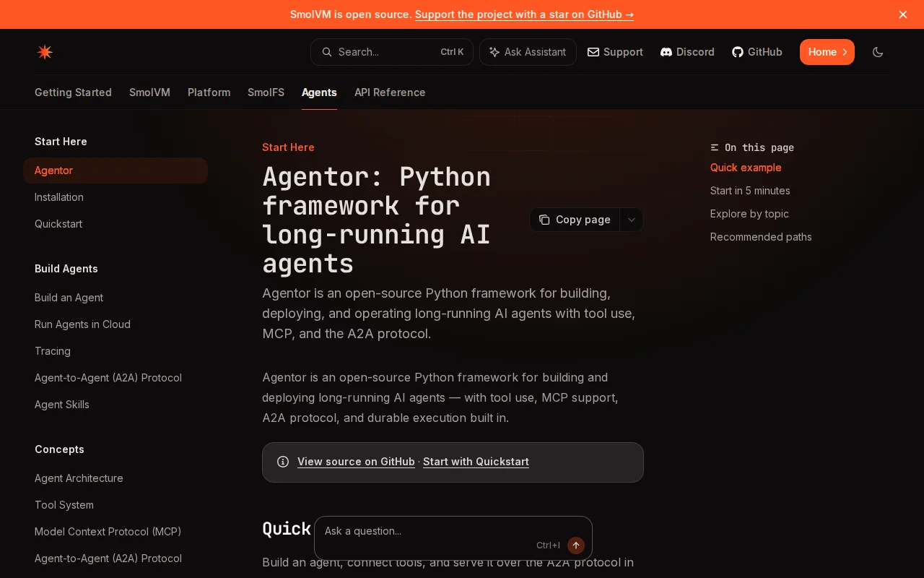Click the GitHub octocat icon

coord(738,52)
